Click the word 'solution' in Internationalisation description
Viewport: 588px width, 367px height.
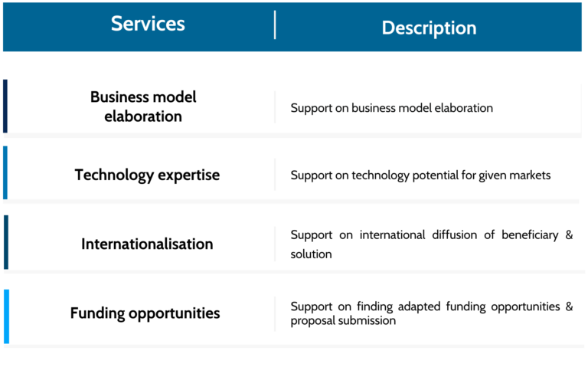click(x=311, y=254)
